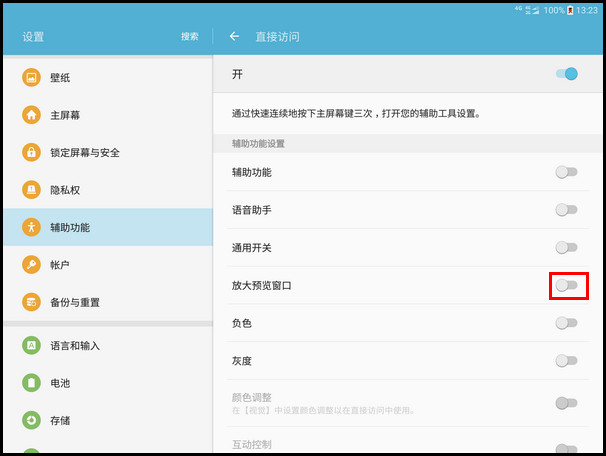Tap the accessibility person icon
This screenshot has height=456, width=606.
(x=31, y=227)
